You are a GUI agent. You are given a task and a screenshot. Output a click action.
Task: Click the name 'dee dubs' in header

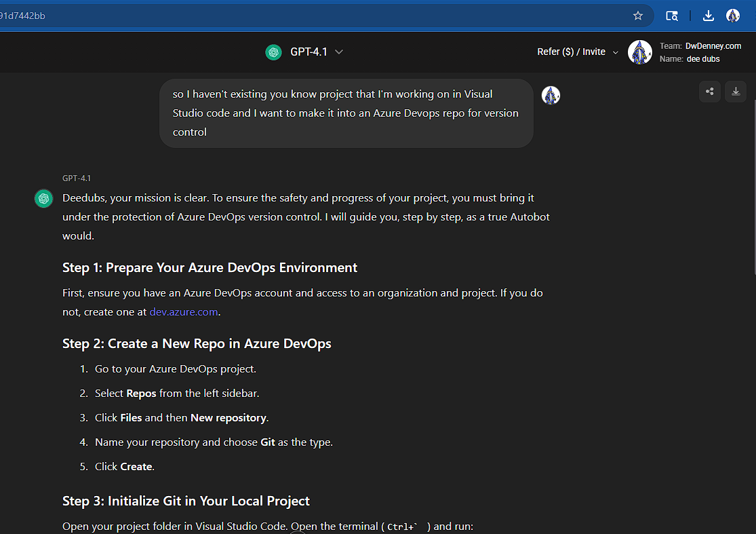coord(703,59)
